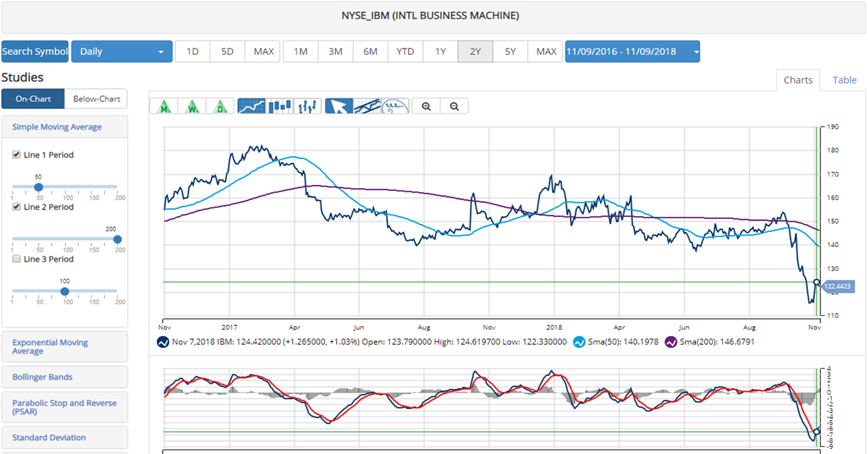The height and width of the screenshot is (454, 868).
Task: Open the Daily interval dropdown
Action: click(122, 52)
